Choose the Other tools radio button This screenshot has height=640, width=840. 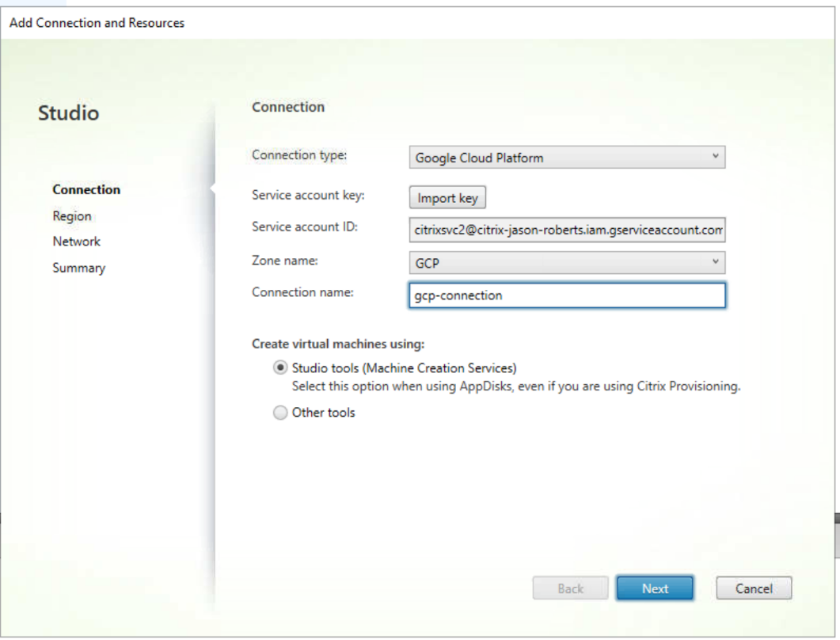[280, 413]
